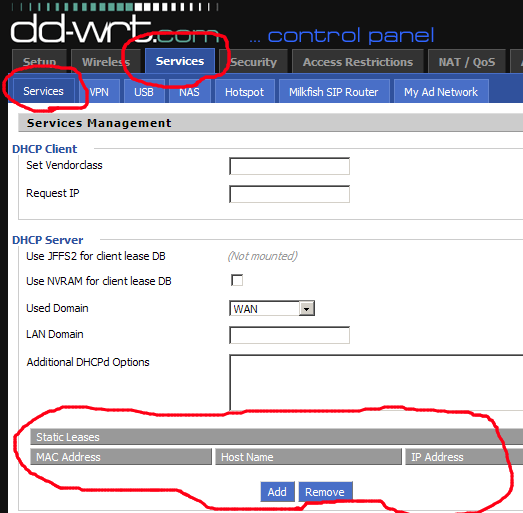Open the Milkfish SIP Router sub-tab
Image resolution: width=523 pixels, height=513 pixels.
click(x=334, y=91)
